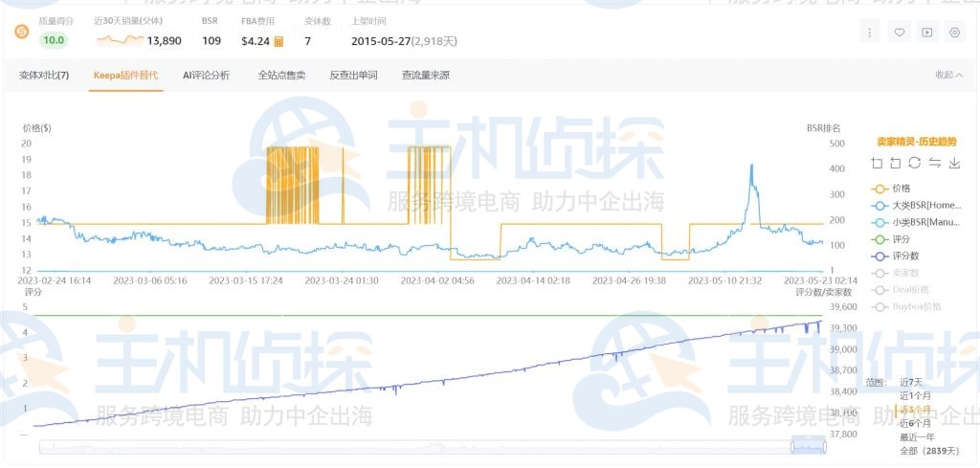The width and height of the screenshot is (980, 468).
Task: Toggle the 评分 rating series
Action: pyautogui.click(x=892, y=238)
